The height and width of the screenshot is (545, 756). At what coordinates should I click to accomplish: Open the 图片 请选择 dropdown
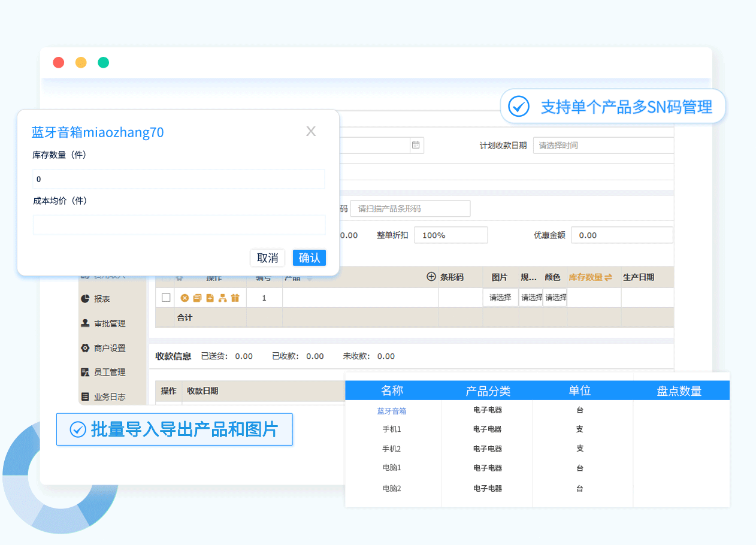[500, 298]
